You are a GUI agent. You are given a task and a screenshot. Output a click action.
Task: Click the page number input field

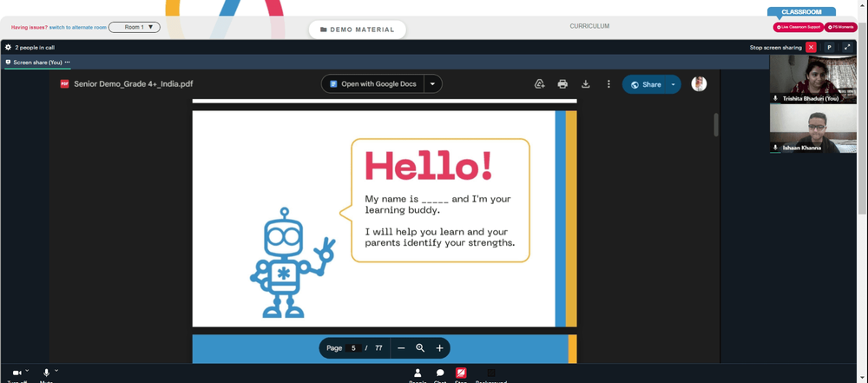353,348
